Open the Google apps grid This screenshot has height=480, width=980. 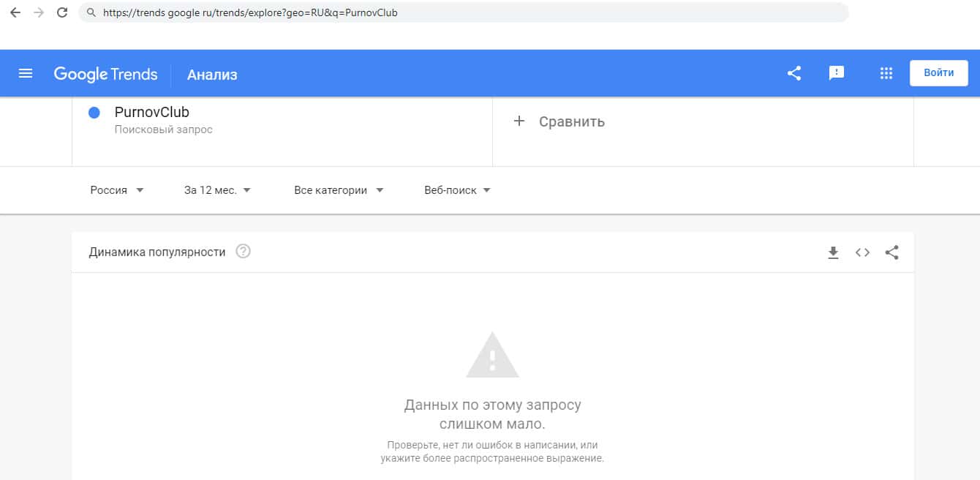pyautogui.click(x=886, y=73)
